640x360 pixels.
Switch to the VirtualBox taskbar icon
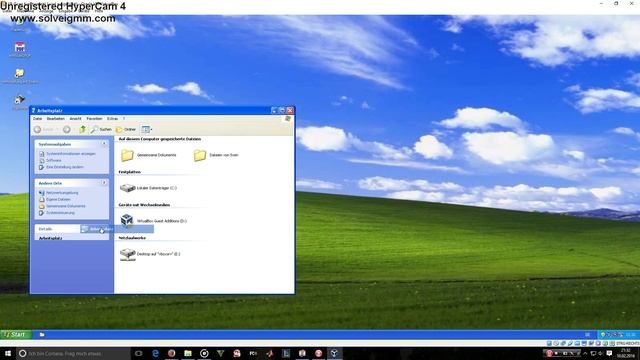334,353
